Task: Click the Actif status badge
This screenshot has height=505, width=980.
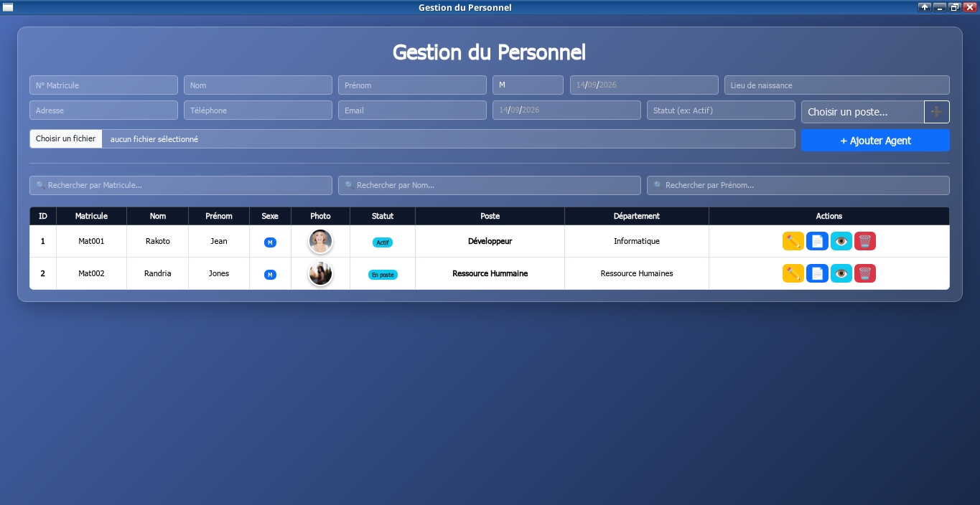Action: [x=383, y=242]
